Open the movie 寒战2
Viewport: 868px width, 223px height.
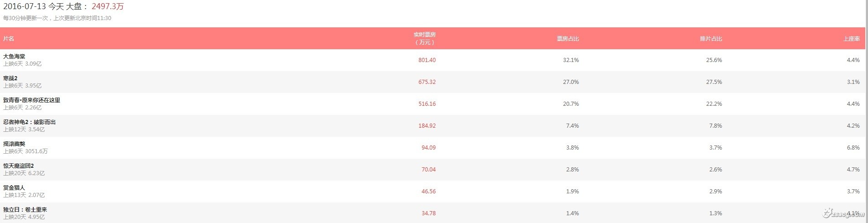click(x=10, y=78)
